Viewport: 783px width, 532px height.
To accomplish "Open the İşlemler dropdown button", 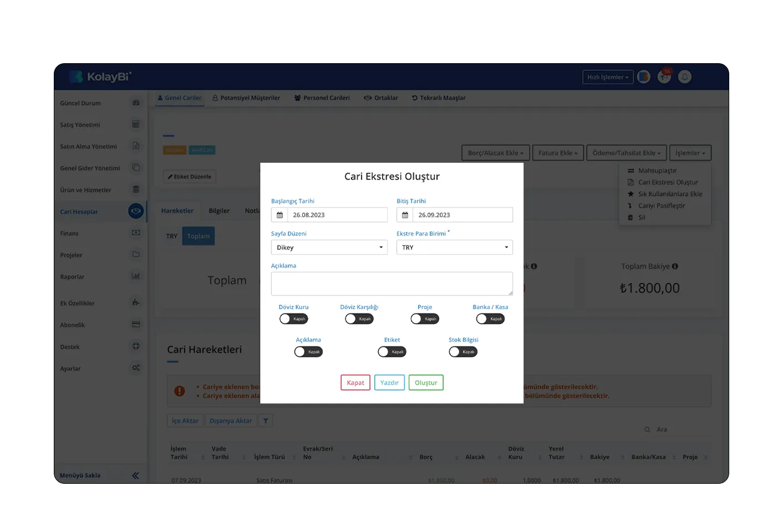I will (x=690, y=153).
